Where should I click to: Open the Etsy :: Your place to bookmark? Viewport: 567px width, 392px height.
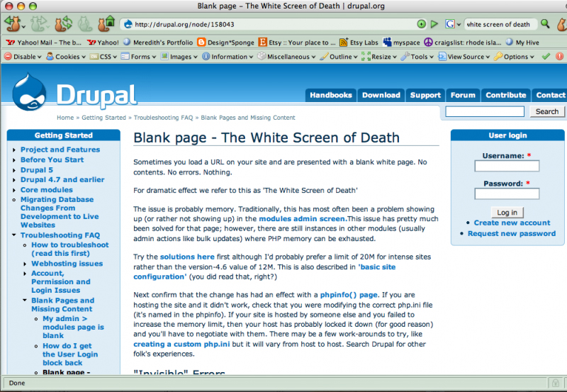pos(297,43)
